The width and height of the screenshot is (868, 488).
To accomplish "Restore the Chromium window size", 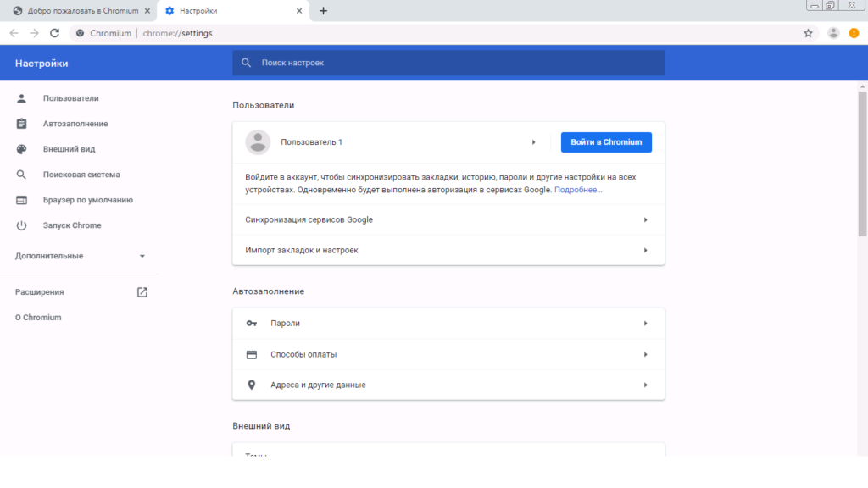I will coord(830,6).
